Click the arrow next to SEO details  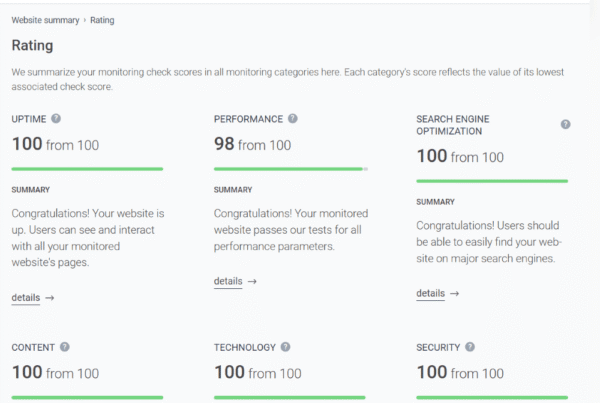tap(455, 294)
